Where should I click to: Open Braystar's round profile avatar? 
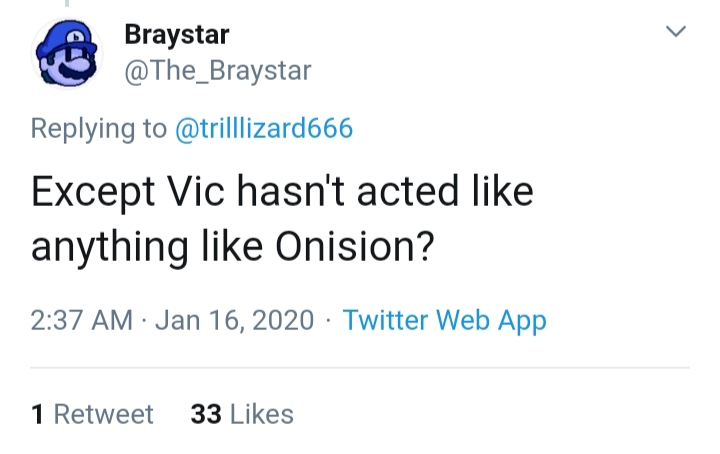click(x=67, y=53)
